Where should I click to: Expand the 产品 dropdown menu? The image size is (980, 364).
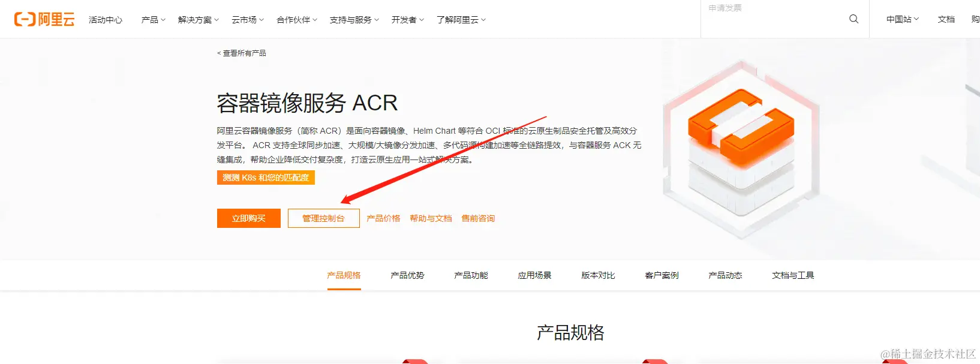154,20
